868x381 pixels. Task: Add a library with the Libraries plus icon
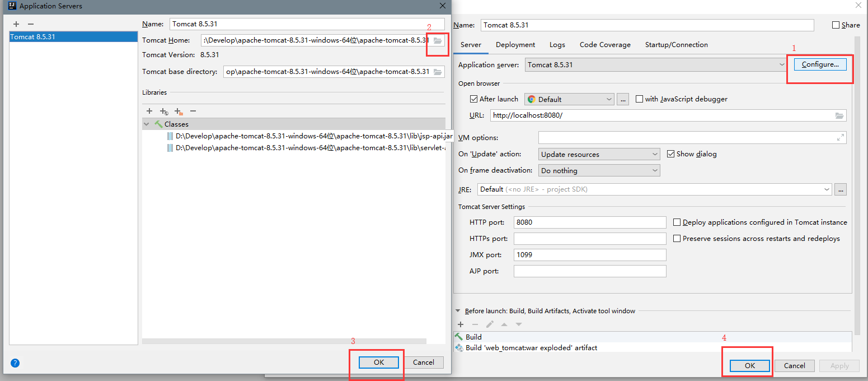tap(149, 111)
